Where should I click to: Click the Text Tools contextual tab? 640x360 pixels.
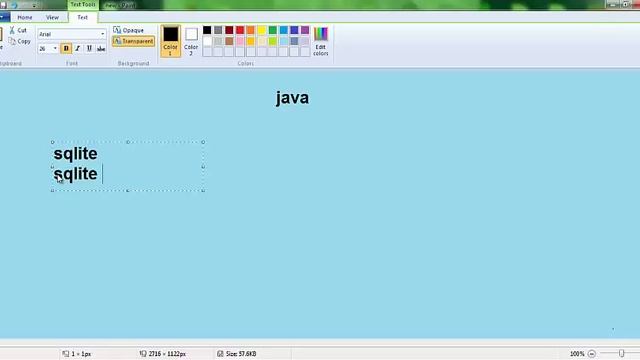[x=83, y=4]
